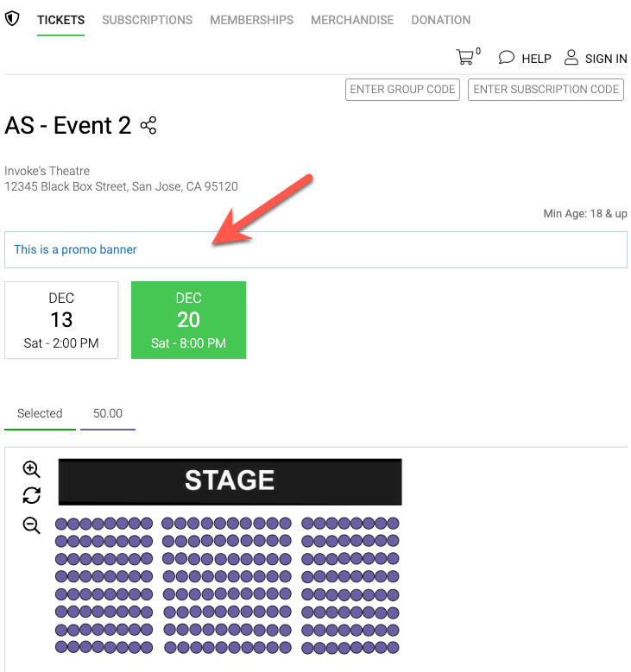The width and height of the screenshot is (631, 672).
Task: Open the shopping cart
Action: 465,57
